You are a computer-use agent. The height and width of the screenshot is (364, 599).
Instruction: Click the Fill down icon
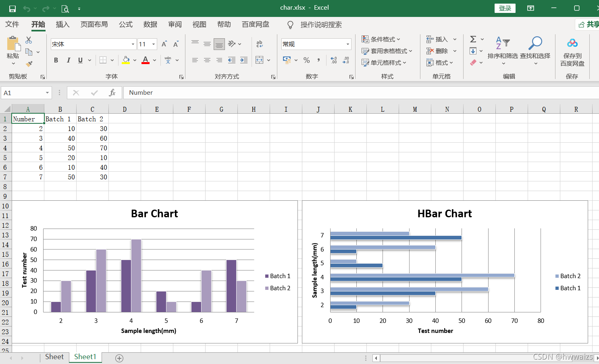(x=473, y=51)
